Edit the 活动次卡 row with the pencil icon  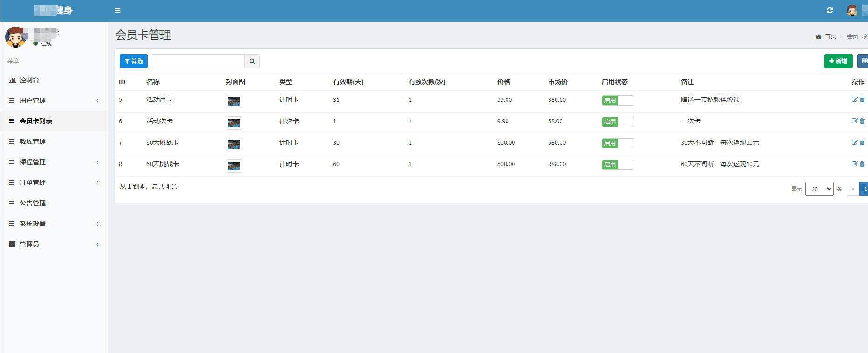pos(854,121)
